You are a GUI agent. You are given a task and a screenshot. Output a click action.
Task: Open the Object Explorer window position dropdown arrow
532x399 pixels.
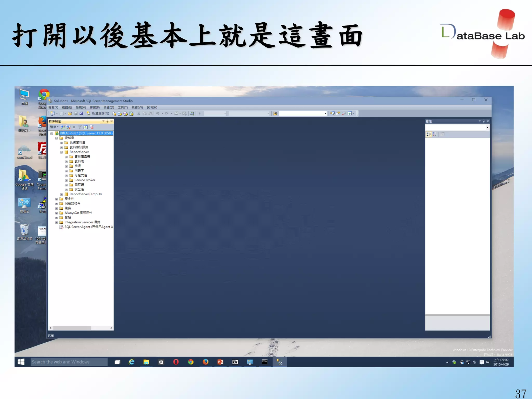(103, 121)
